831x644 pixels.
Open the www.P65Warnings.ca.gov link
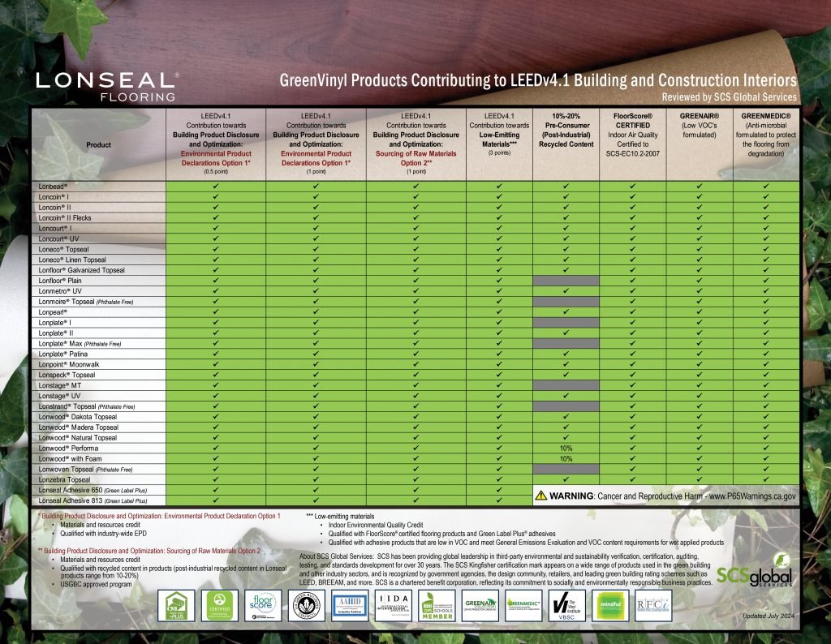click(x=752, y=496)
